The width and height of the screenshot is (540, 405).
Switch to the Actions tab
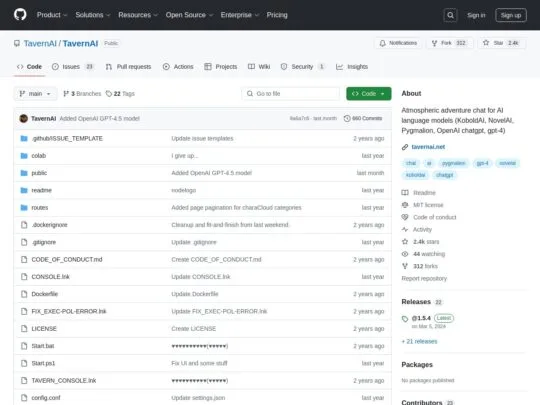coord(178,67)
